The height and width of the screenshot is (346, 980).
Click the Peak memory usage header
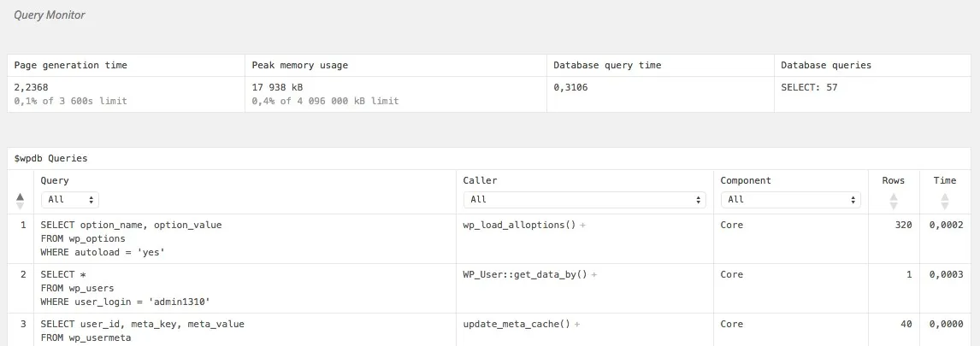300,65
